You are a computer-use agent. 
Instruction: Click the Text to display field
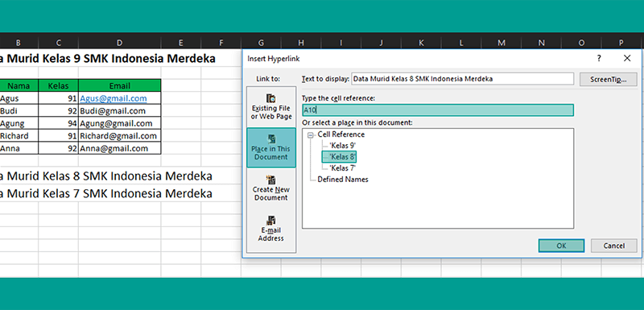(462, 79)
